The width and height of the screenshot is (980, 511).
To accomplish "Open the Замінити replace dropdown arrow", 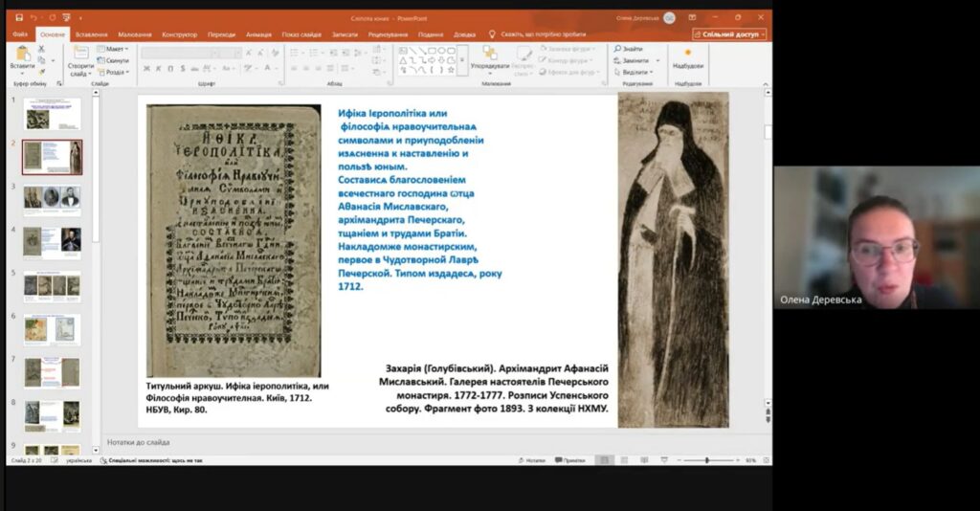I will [657, 60].
